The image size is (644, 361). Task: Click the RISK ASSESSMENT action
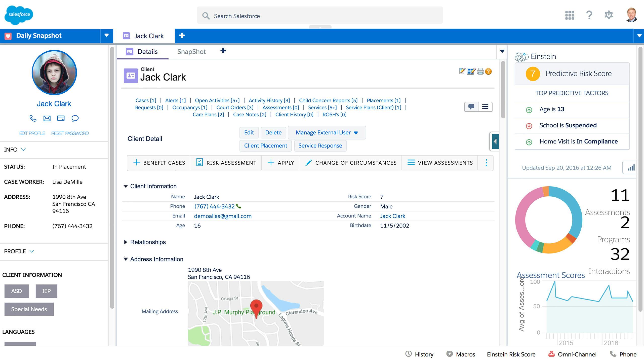[x=226, y=163]
